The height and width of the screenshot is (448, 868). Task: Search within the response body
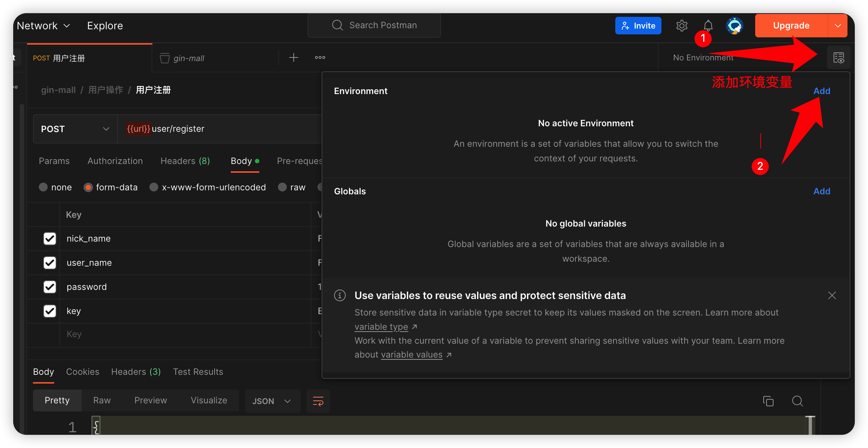797,401
